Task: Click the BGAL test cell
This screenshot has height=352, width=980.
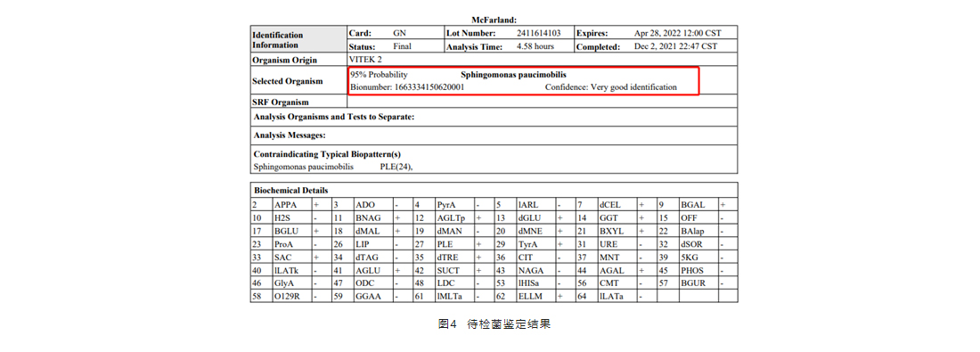Action: (x=698, y=204)
